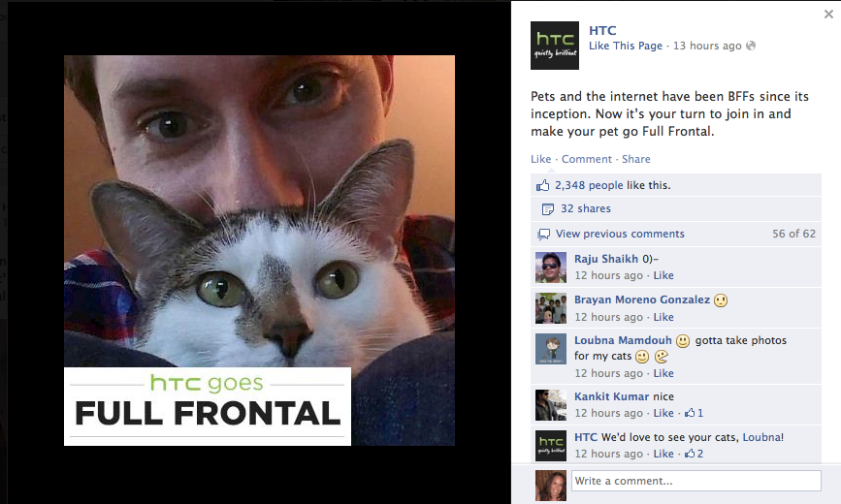Click in the Write a comment field
The width and height of the screenshot is (841, 504).
(696, 481)
